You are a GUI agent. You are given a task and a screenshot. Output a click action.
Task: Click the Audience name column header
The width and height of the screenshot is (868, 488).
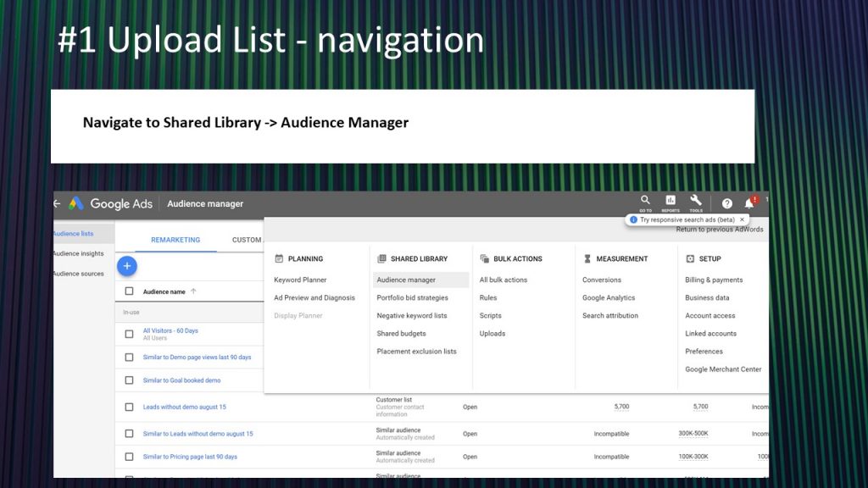point(164,291)
